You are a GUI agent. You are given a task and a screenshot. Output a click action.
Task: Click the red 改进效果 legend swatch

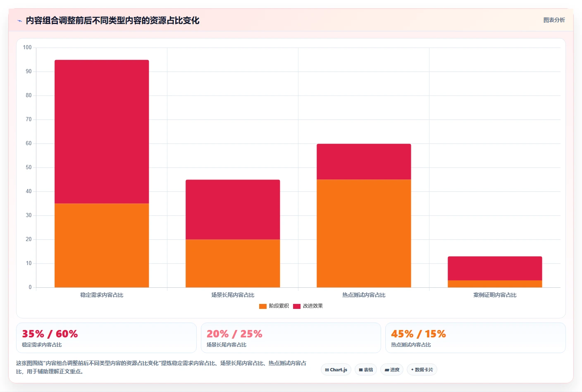coord(297,306)
